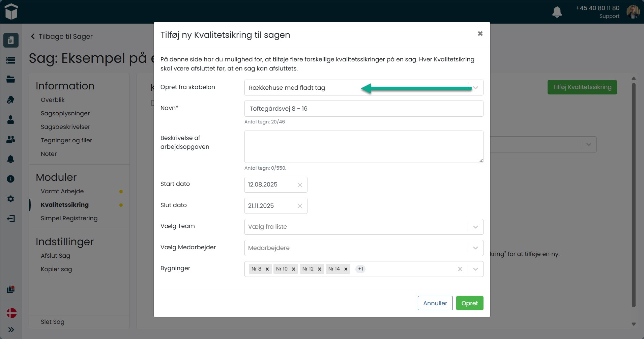Open the info circle icon in the sidebar

(11, 179)
